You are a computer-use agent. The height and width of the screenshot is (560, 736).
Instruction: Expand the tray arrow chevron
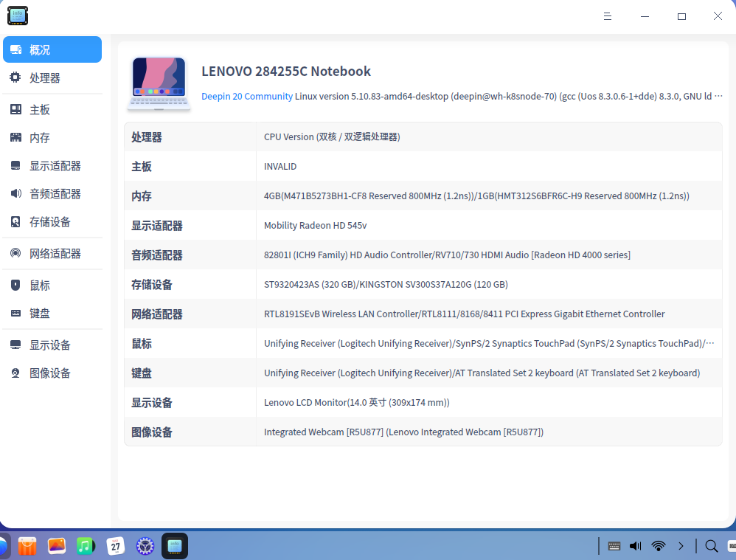(681, 546)
